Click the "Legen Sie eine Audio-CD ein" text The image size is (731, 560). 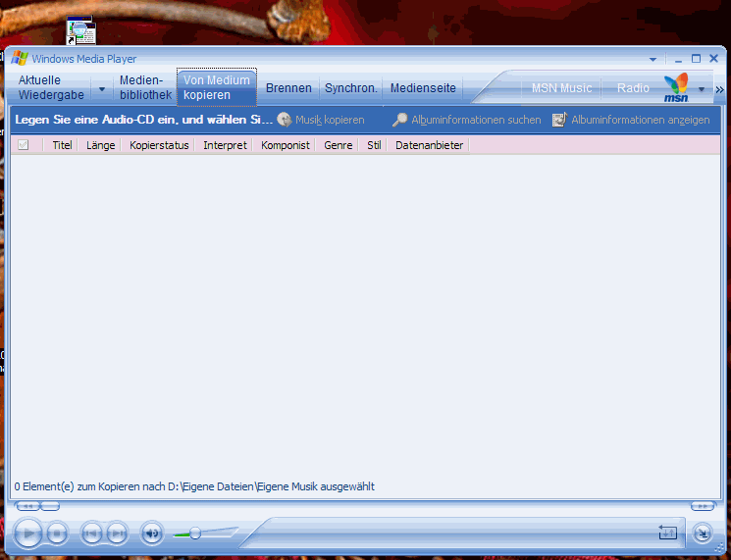[143, 120]
